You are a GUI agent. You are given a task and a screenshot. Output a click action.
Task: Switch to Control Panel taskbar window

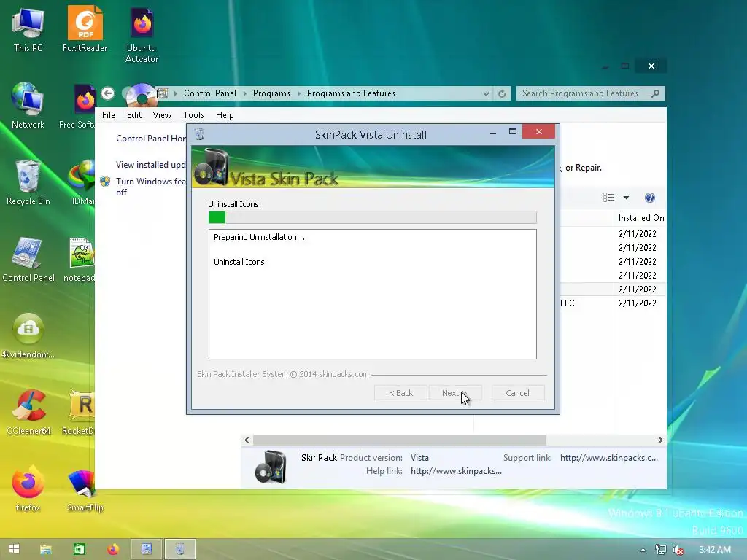tap(147, 550)
